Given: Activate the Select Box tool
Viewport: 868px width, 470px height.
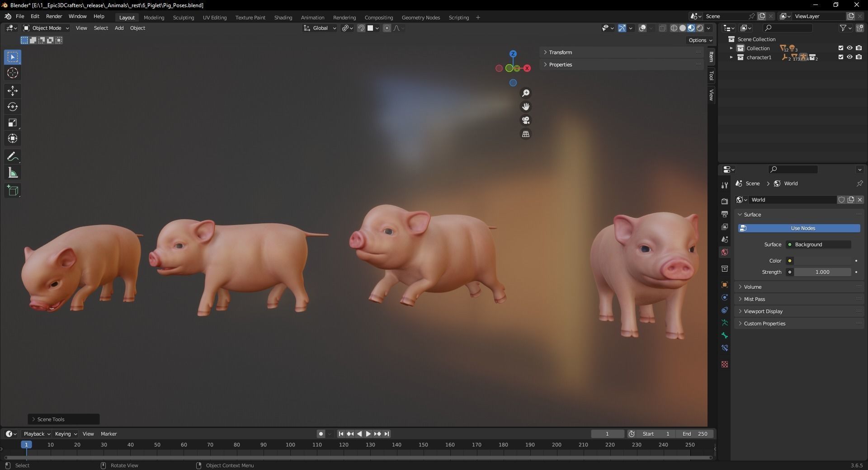Looking at the screenshot, I should (13, 57).
